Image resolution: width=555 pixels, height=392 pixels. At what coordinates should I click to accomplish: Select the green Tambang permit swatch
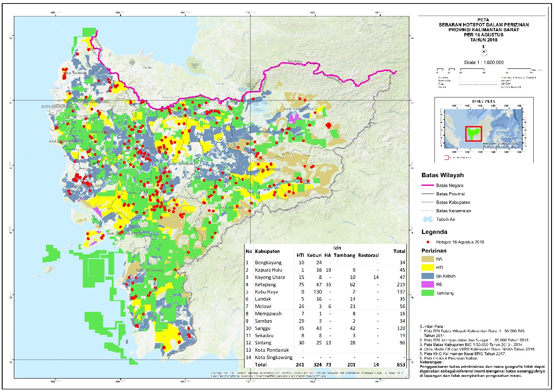428,293
